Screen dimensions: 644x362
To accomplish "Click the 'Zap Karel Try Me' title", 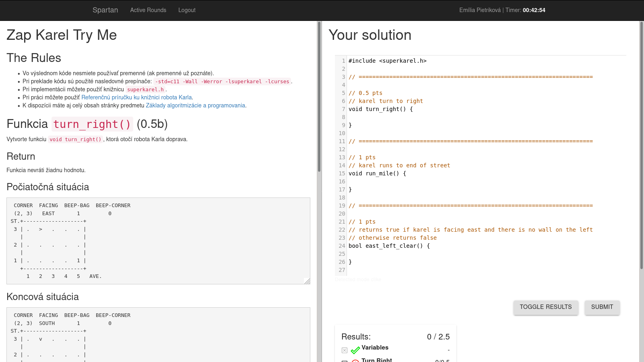I will (62, 35).
